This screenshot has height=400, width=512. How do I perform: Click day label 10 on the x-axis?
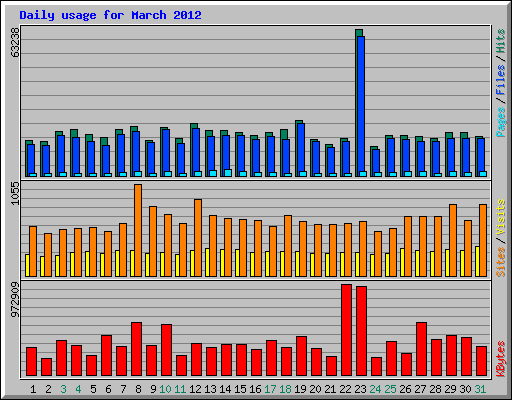point(165,389)
